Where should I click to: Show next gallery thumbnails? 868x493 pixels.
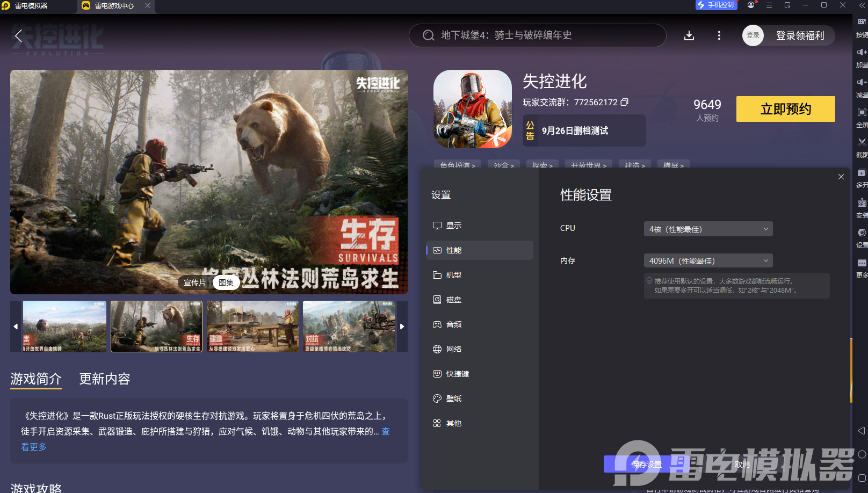pos(402,327)
